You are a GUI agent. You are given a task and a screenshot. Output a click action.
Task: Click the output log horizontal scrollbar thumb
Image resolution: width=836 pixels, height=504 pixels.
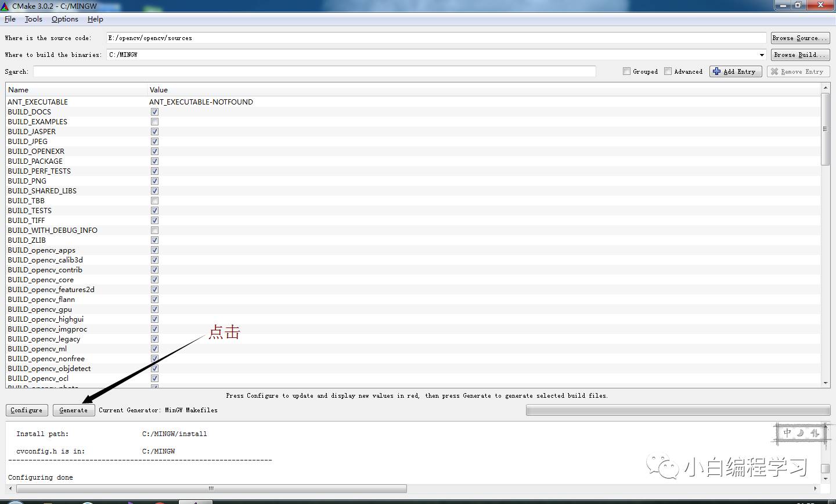coord(211,488)
